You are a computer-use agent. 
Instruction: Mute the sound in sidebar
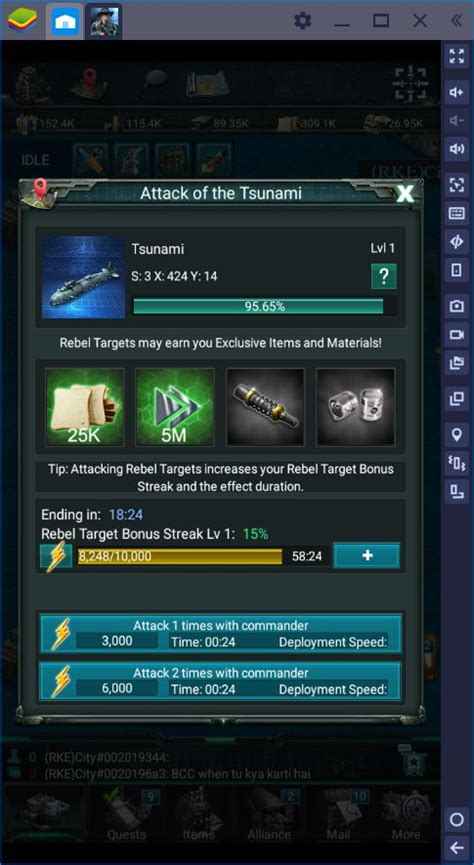[x=456, y=149]
